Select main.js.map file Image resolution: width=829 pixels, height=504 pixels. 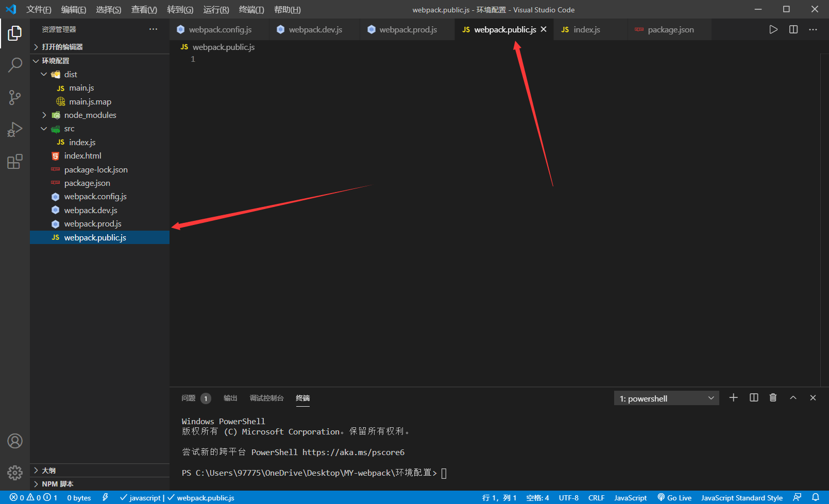[99, 101]
